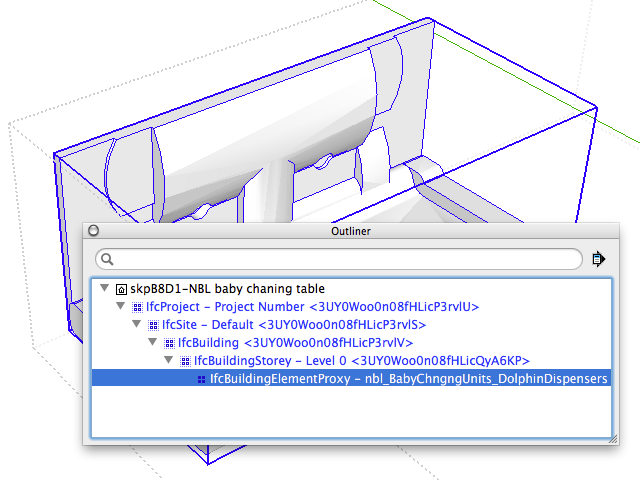Image resolution: width=640 pixels, height=480 pixels.
Task: Click the group icon beside IfcProject
Action: (137, 307)
